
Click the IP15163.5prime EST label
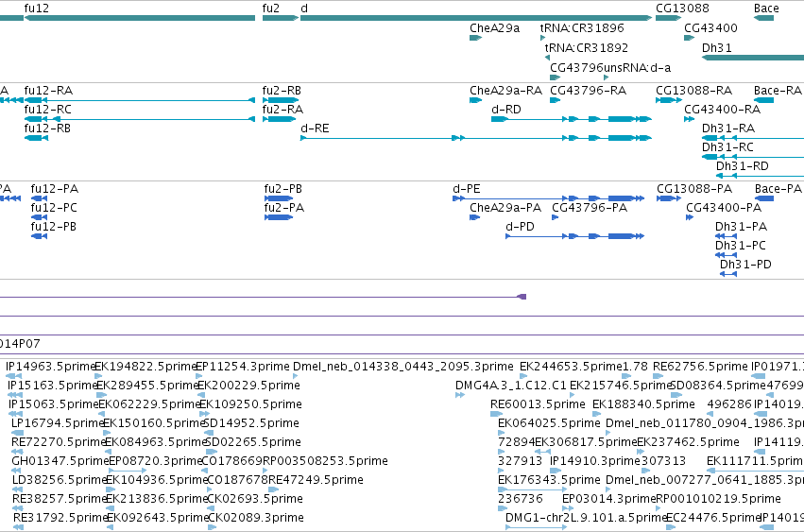click(52, 386)
